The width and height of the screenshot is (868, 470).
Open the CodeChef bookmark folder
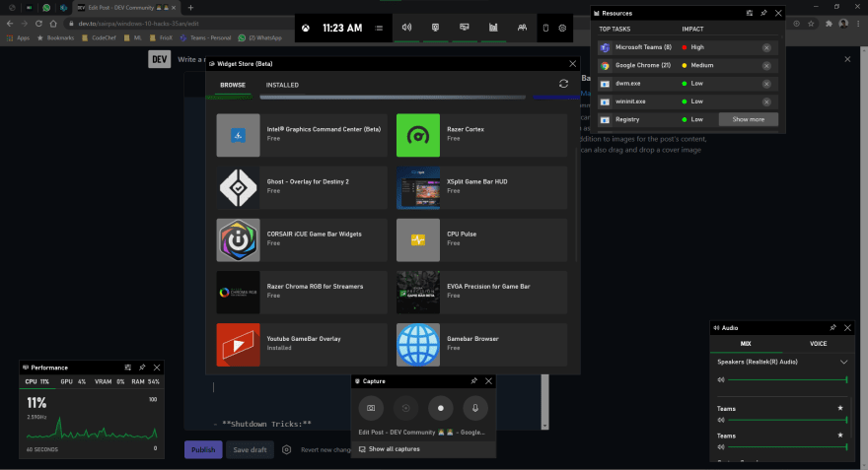point(99,38)
